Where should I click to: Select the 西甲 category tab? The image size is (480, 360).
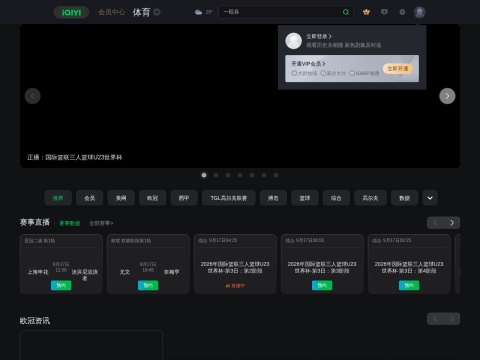coord(184,198)
